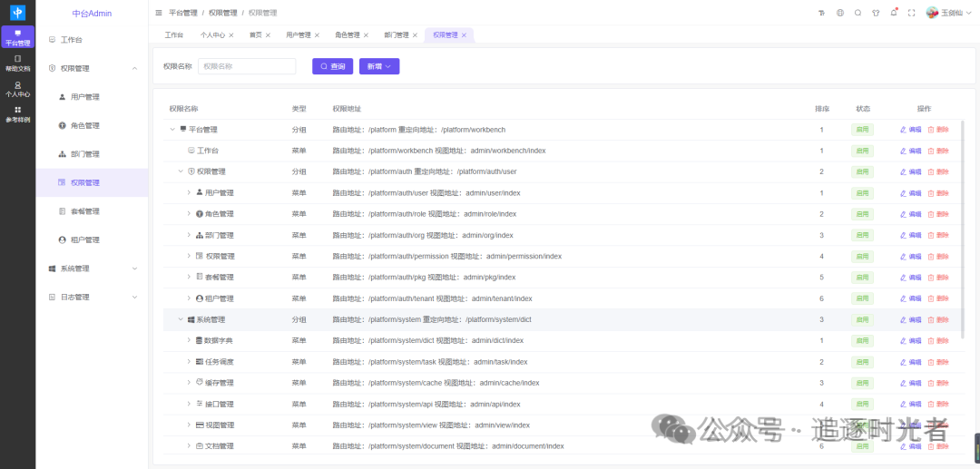Delete the 系统管理 group row
Viewport: 980px width, 469px height.
(x=939, y=319)
